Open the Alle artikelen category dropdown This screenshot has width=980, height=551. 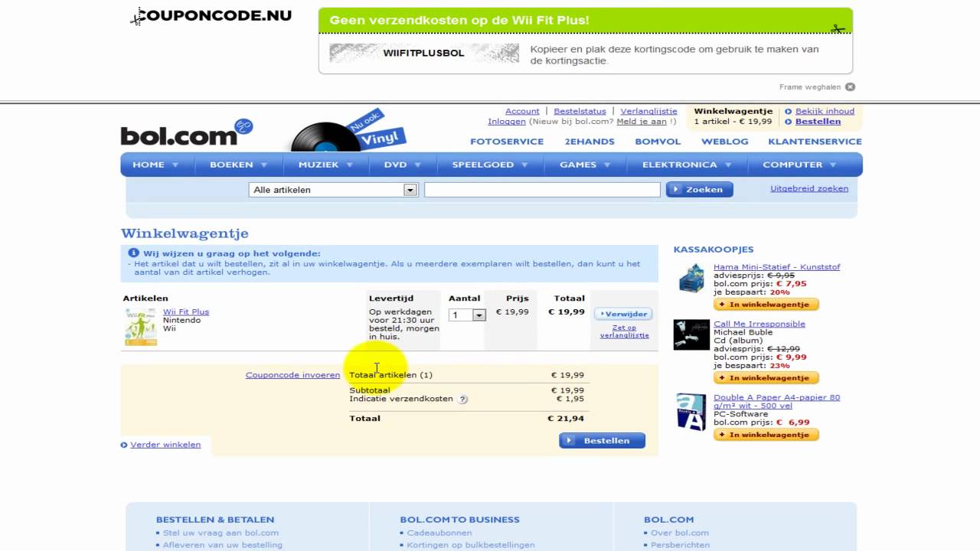pos(333,190)
